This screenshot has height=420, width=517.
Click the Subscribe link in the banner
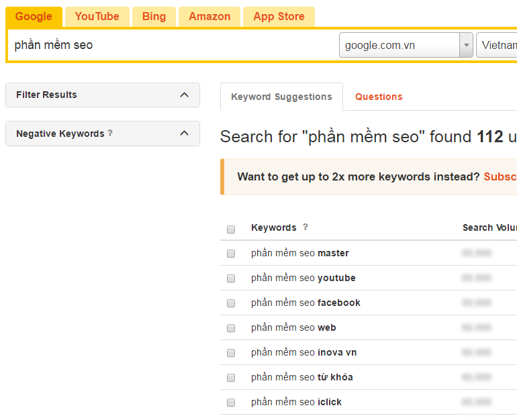click(x=500, y=177)
